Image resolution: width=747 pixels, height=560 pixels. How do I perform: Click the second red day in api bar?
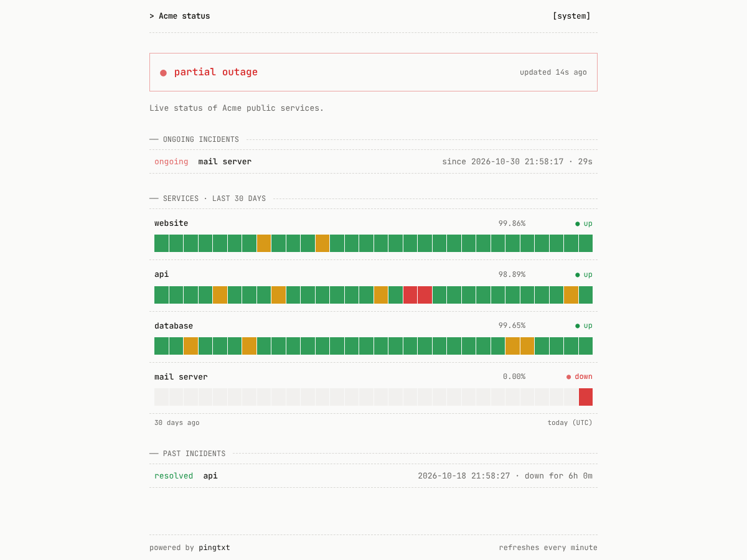tap(425, 295)
